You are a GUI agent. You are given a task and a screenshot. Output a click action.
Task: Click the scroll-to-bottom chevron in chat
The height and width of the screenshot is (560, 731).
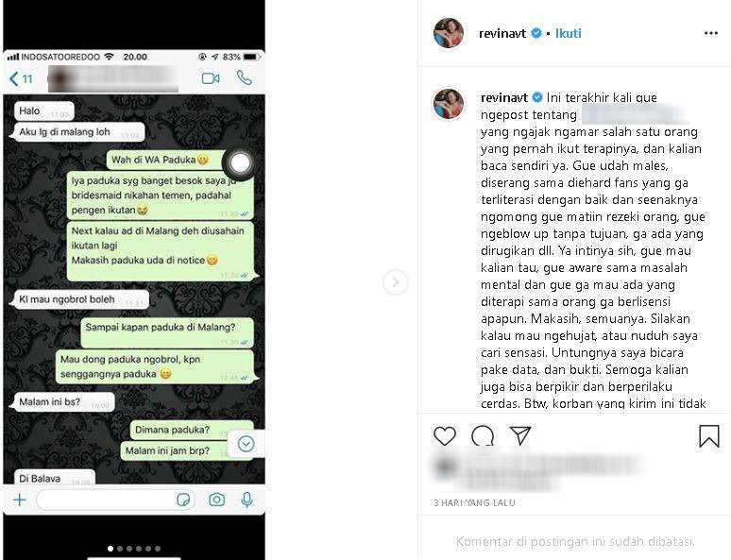click(246, 444)
